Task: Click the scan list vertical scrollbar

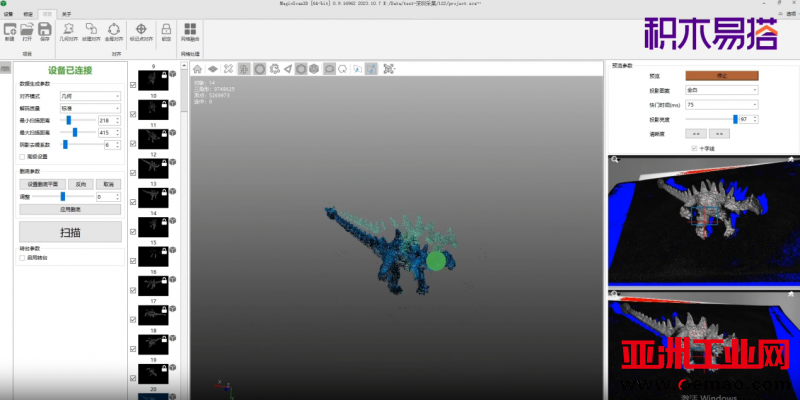Action: pos(184,230)
